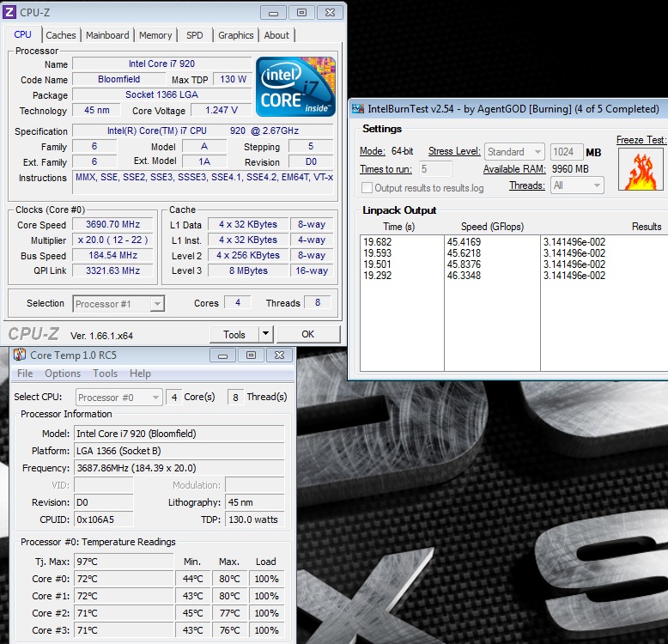Minimize the CPU-Z window
Viewport: 668px width, 644px height.
click(274, 13)
